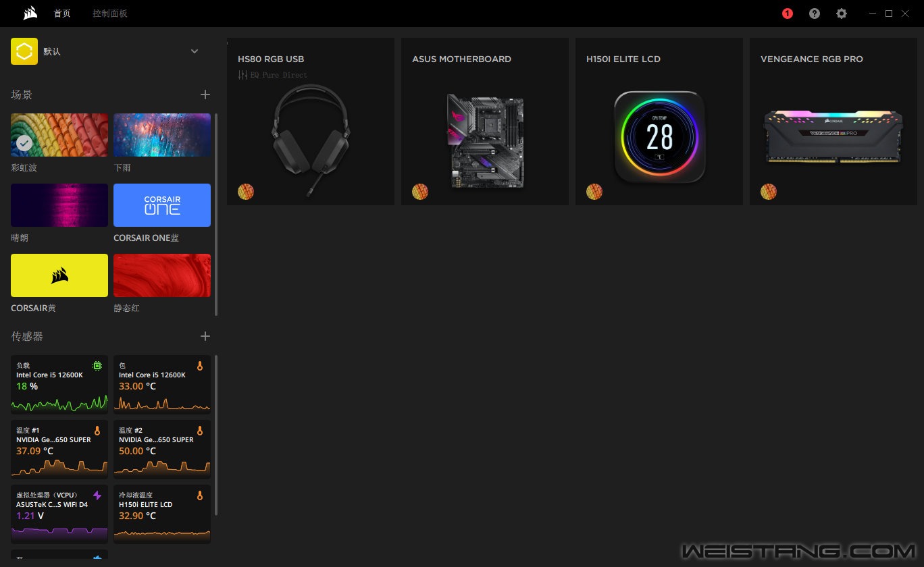Click the VENGEANCE RGB PRO title
Screen dimensions: 924x567
click(x=812, y=59)
